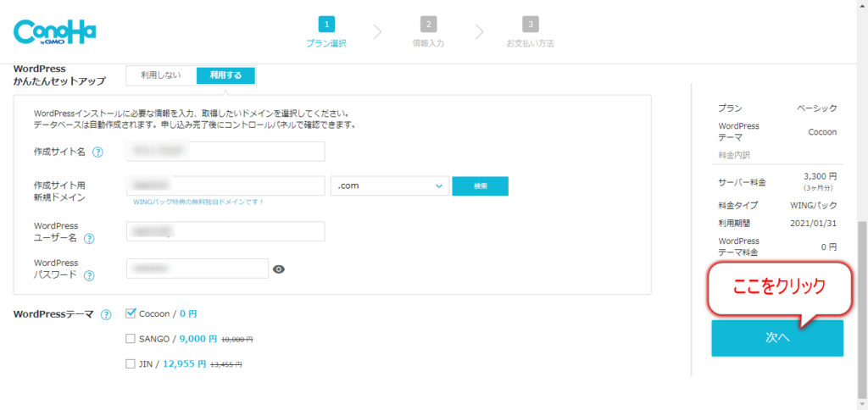Click the ConoHa by GMO logo
The image size is (868, 410).
tap(55, 34)
